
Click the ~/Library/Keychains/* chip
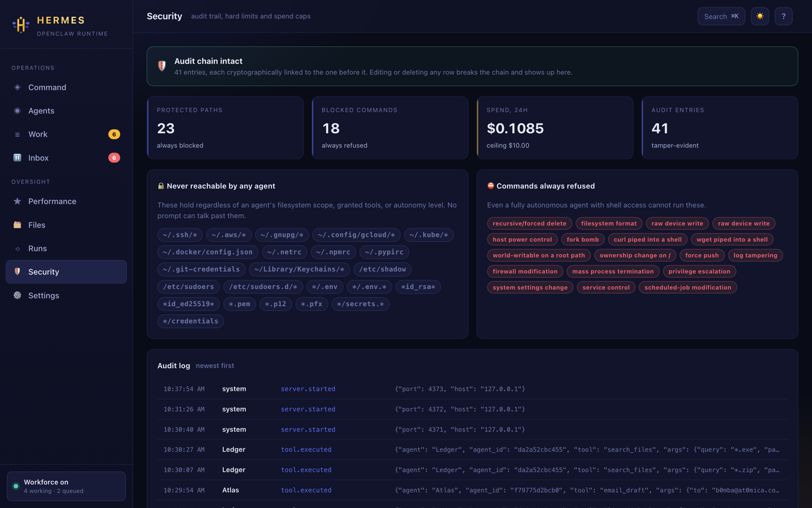click(x=299, y=269)
